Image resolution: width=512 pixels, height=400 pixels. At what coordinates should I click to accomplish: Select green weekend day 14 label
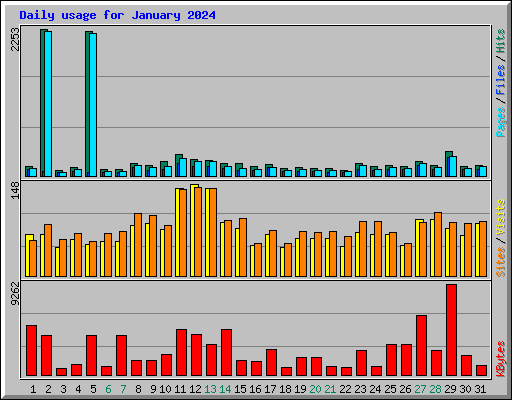coord(225,389)
